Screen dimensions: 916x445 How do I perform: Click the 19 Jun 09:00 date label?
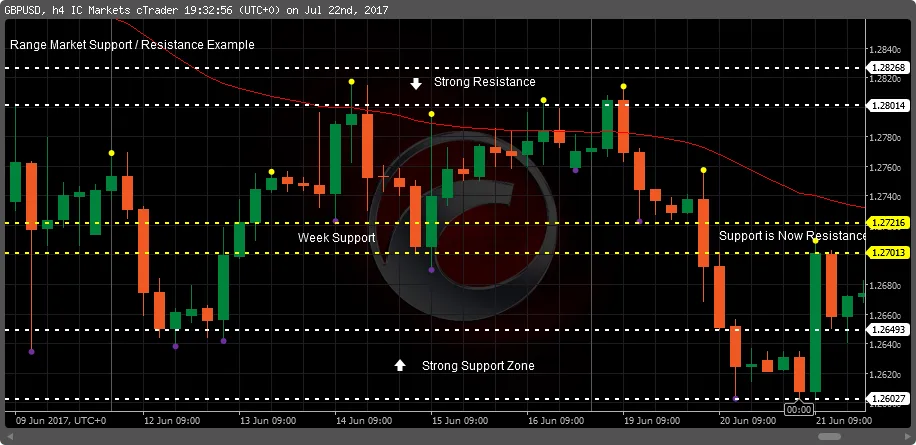point(652,420)
